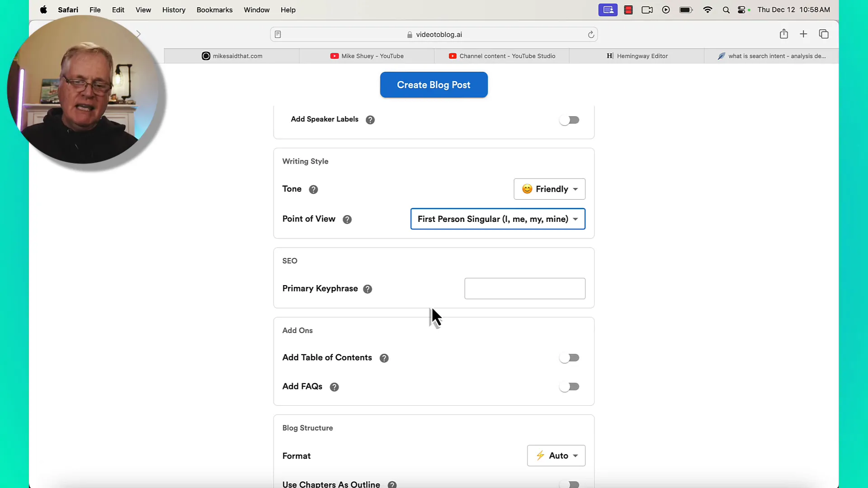Open the Tone dropdown showing Friendly

tap(549, 189)
